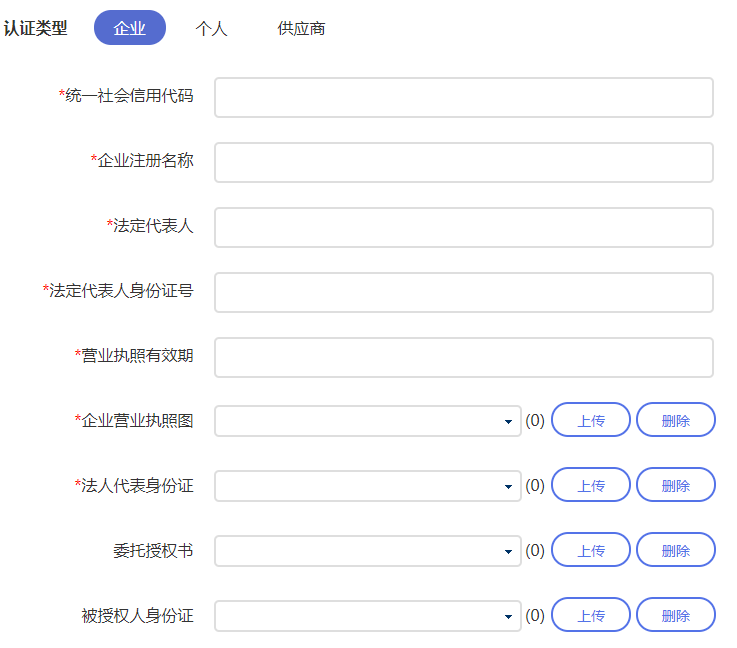Switch to the 供应商 certification type
Image resolution: width=737 pixels, height=648 pixels.
tap(301, 28)
